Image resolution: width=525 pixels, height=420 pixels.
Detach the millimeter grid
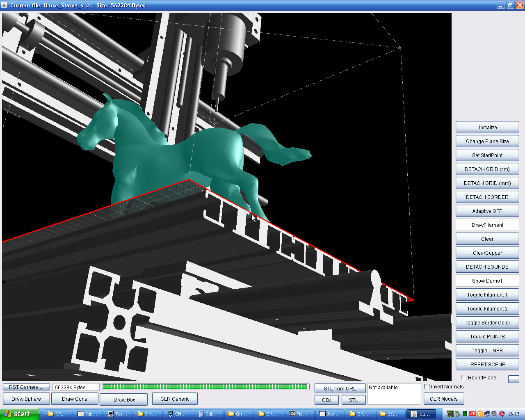tap(487, 183)
